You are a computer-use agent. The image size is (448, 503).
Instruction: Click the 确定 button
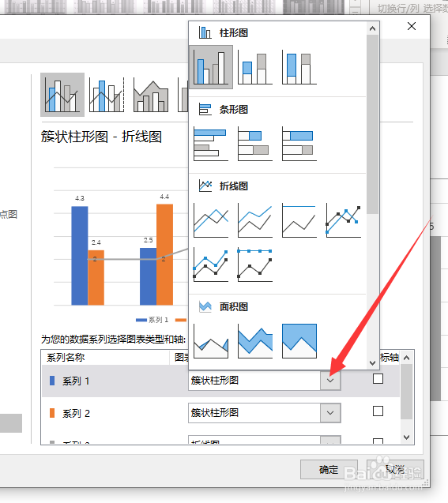coord(329,470)
